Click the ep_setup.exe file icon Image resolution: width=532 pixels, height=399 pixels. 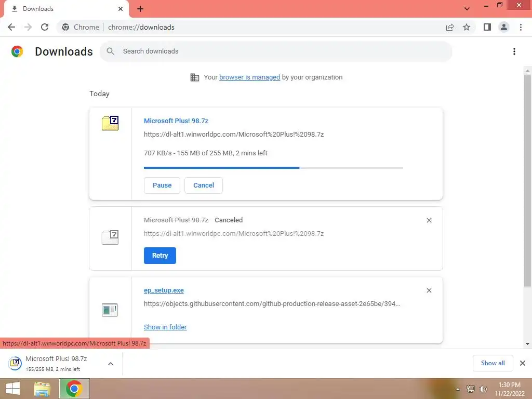[x=110, y=310]
